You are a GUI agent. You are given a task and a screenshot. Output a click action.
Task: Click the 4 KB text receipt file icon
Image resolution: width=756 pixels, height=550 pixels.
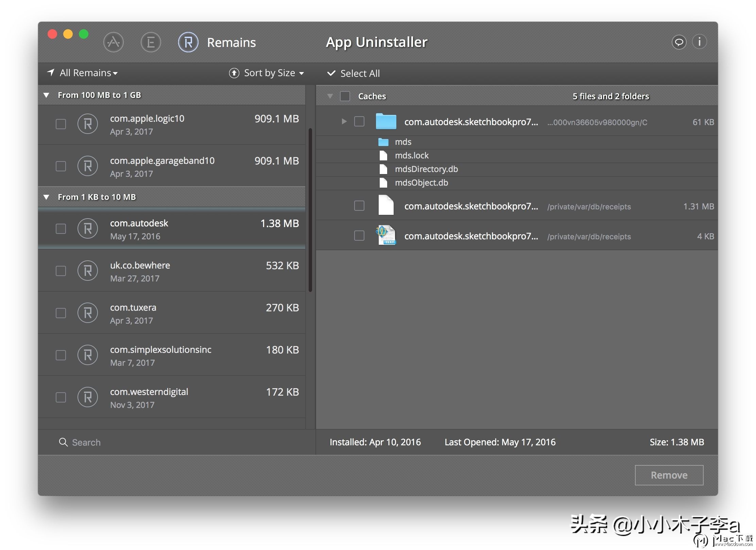386,236
